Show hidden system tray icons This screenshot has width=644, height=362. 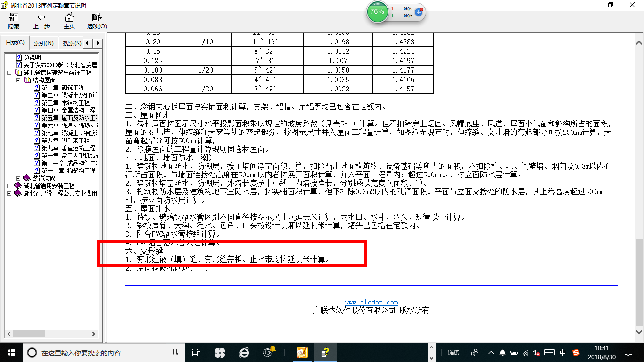(x=491, y=353)
